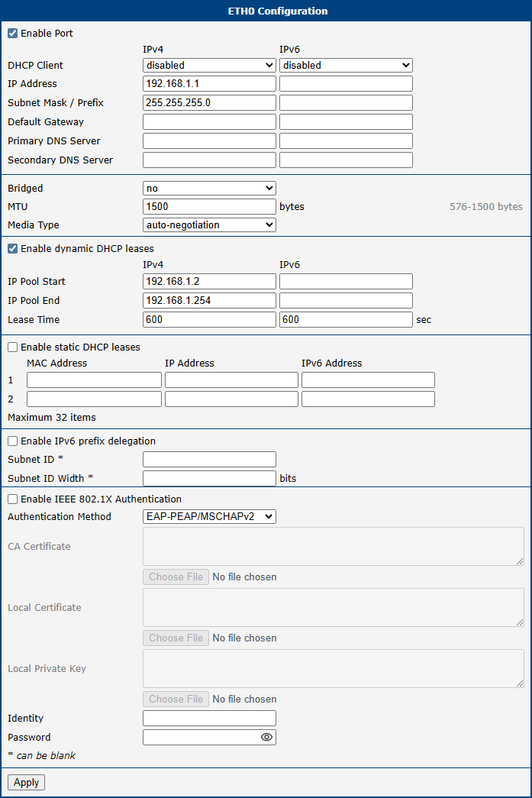Focus the IPv4 Secondary DNS Server field
This screenshot has width=532, height=798.
[210, 160]
